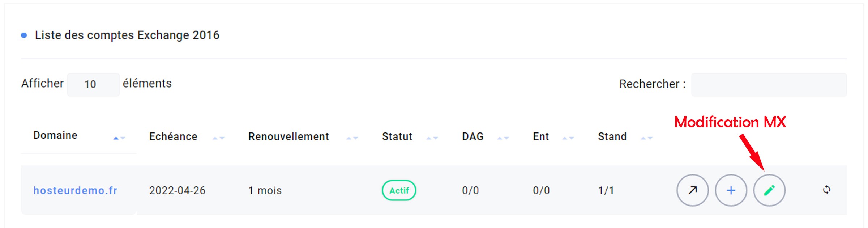Select the 2022-04-26 expiry date cell

pyautogui.click(x=177, y=190)
